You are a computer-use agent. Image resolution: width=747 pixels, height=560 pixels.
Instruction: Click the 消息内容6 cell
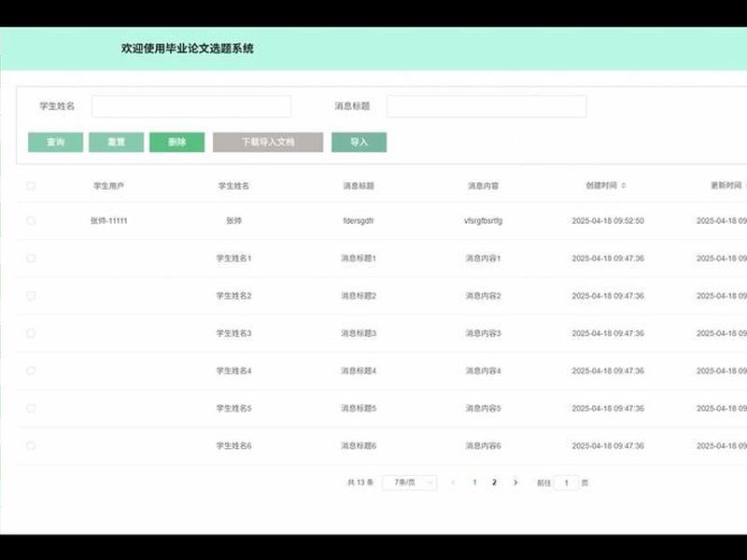[483, 446]
